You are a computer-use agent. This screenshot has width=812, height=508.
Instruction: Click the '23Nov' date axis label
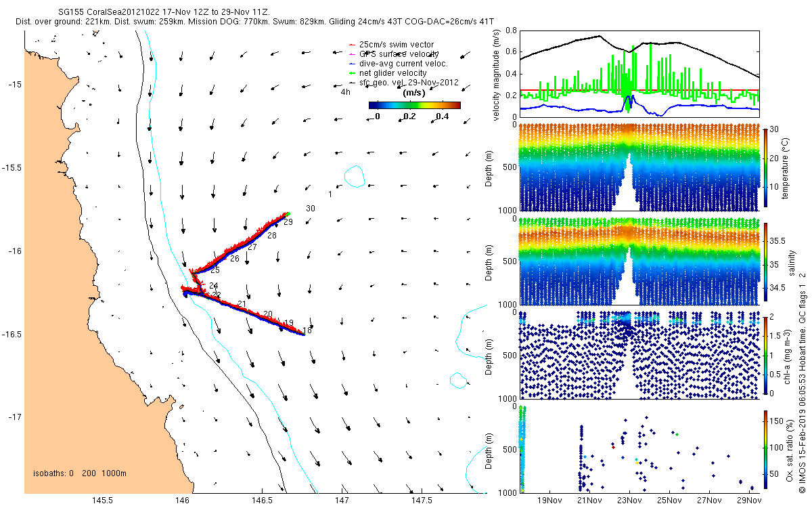point(629,500)
